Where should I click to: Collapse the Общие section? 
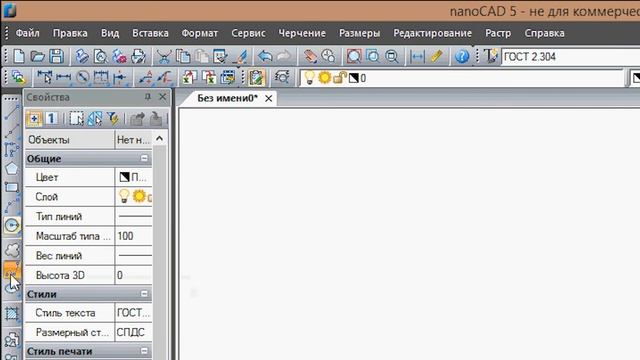(x=144, y=158)
